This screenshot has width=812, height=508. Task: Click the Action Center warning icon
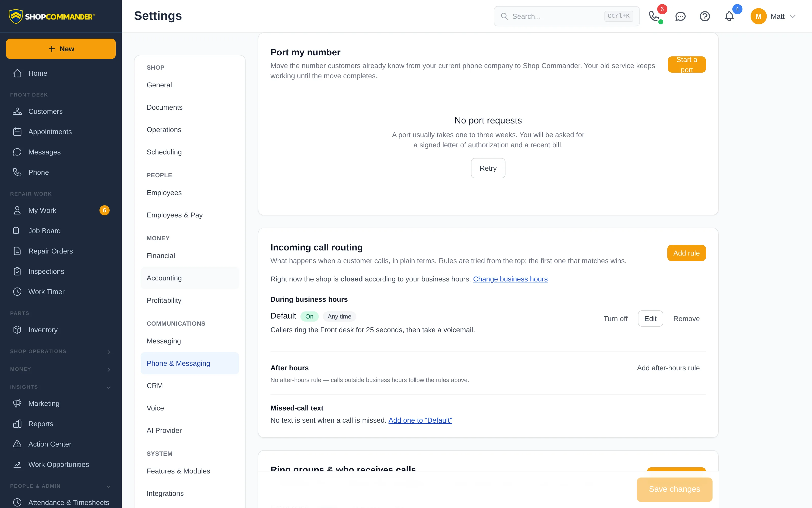click(17, 444)
